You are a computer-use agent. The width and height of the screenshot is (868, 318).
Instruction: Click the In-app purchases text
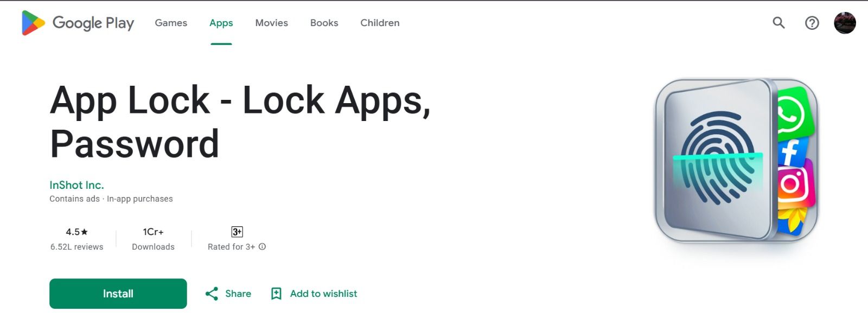pos(140,199)
